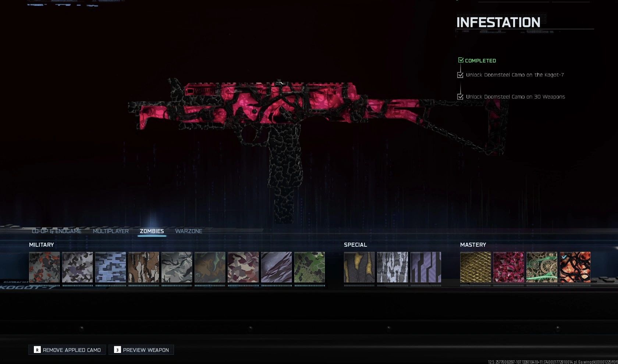Select the green hexagon Military camo
The height and width of the screenshot is (364, 618).
tap(309, 267)
